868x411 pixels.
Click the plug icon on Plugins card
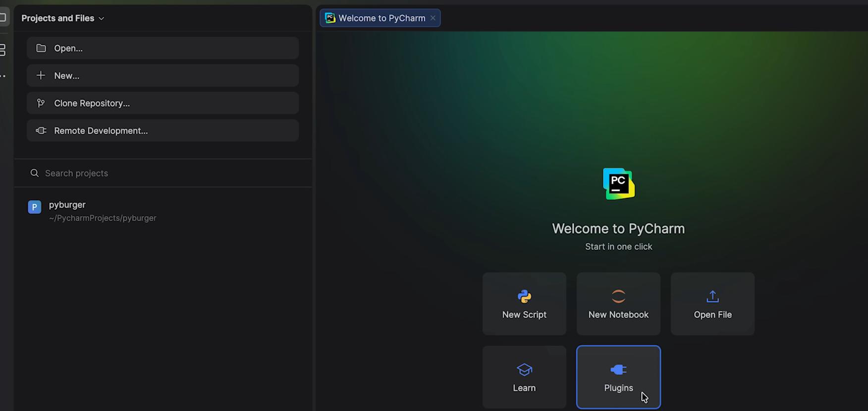pos(618,370)
